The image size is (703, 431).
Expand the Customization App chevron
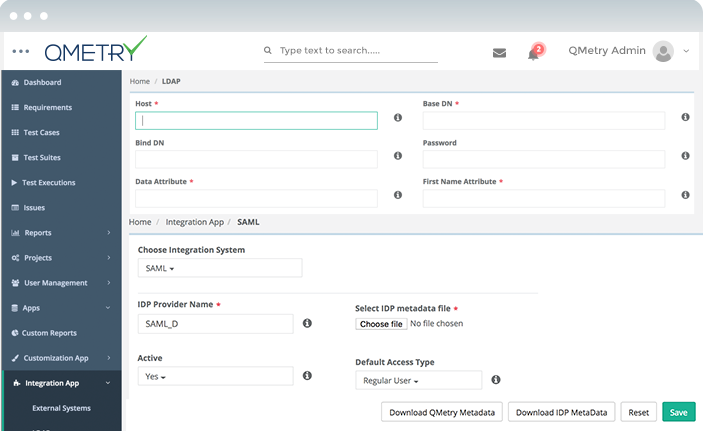(108, 357)
